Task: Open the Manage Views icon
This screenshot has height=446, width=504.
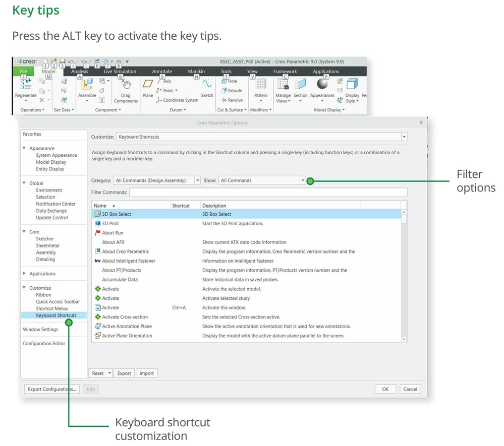Action: (x=283, y=84)
